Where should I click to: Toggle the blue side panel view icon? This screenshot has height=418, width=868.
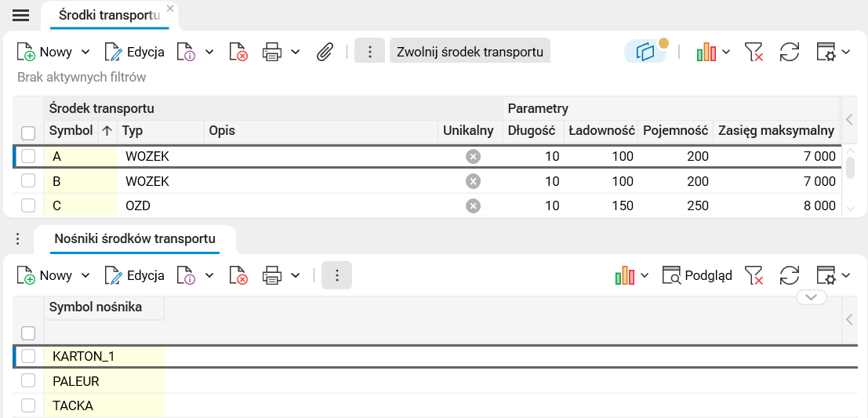coord(645,52)
